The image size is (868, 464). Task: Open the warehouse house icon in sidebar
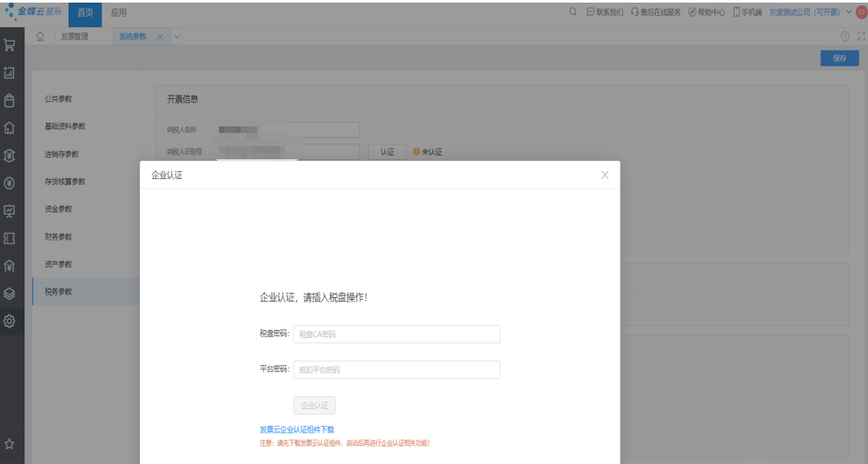click(10, 128)
